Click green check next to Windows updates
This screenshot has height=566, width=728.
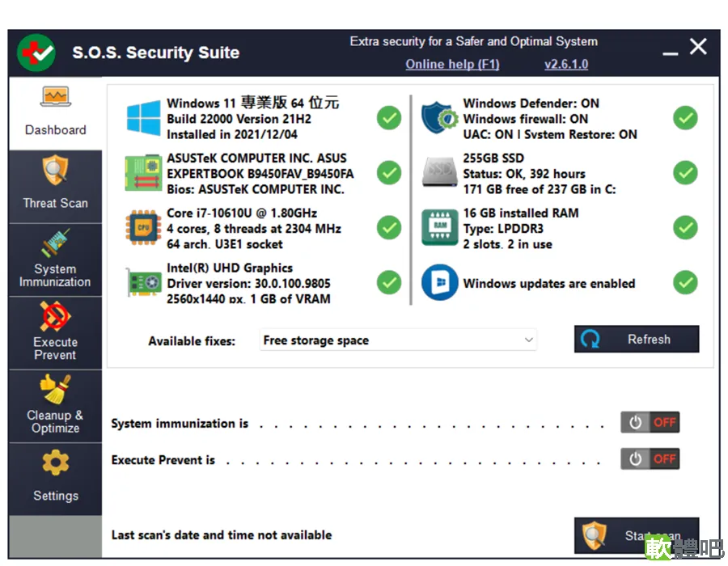coord(685,282)
